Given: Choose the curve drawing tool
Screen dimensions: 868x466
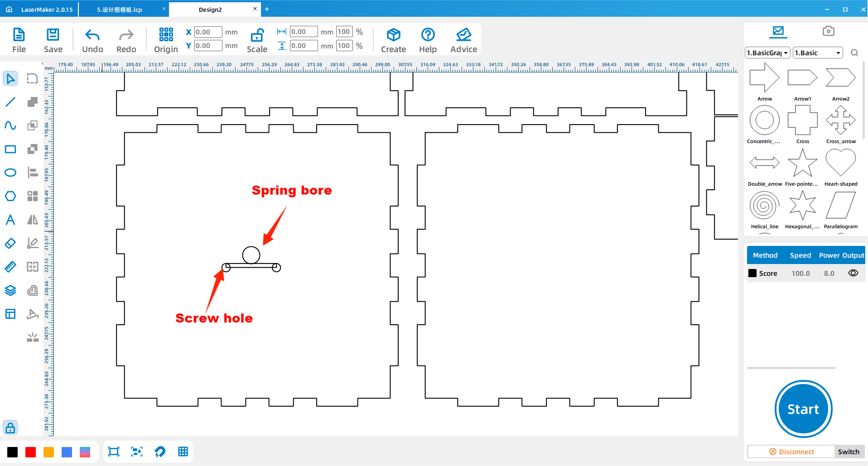Looking at the screenshot, I should [10, 125].
